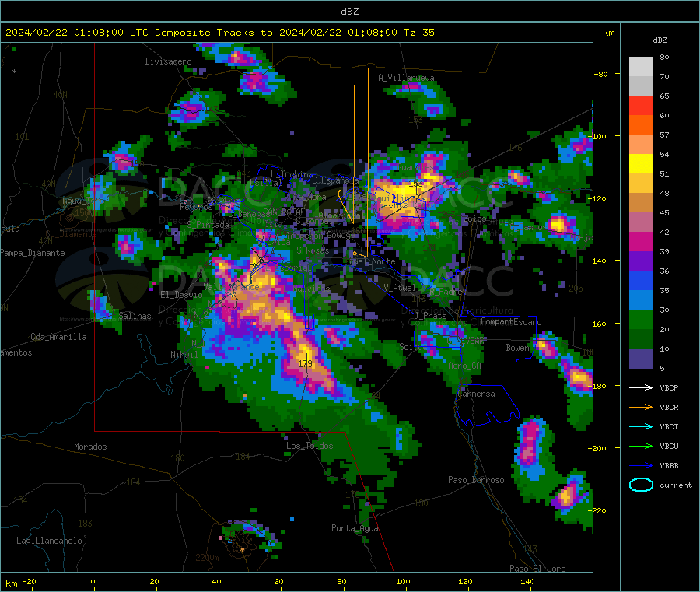Select the bright yellow 54 dBZ swatch
The height and width of the screenshot is (592, 700).
[641, 164]
